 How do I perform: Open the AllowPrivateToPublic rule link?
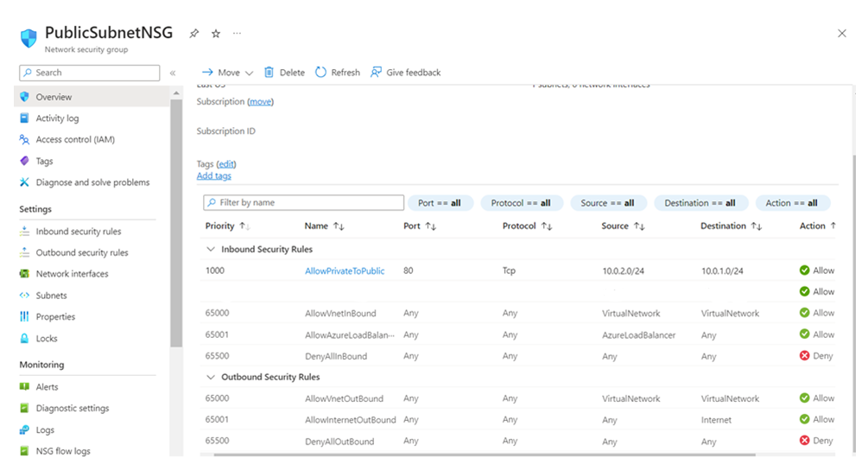tap(345, 271)
